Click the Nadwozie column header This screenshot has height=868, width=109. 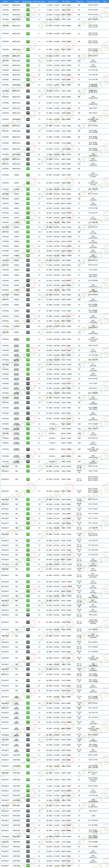(79, 1)
